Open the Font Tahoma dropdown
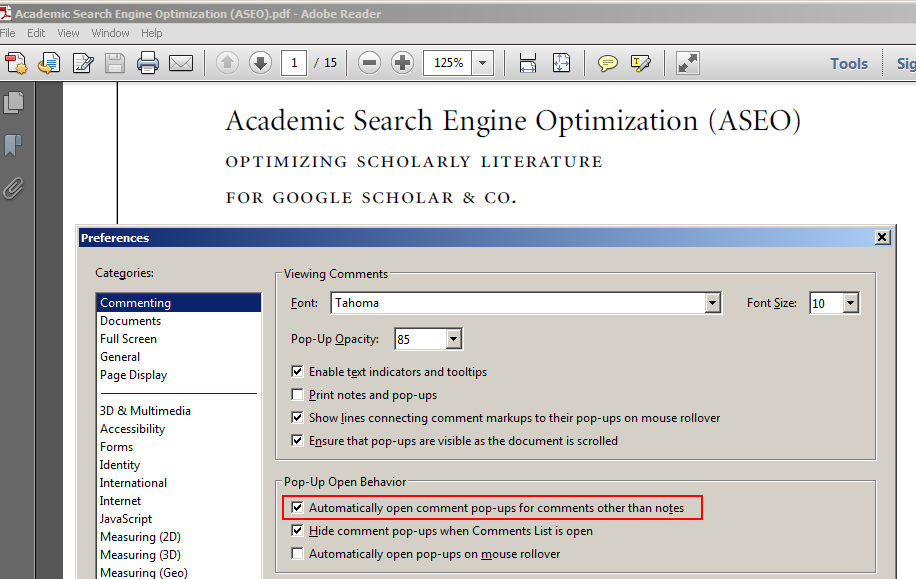916x579 pixels. click(712, 303)
